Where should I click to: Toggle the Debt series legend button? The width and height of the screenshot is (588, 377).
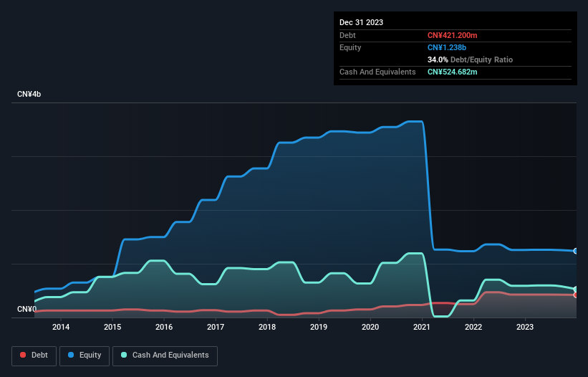34,355
